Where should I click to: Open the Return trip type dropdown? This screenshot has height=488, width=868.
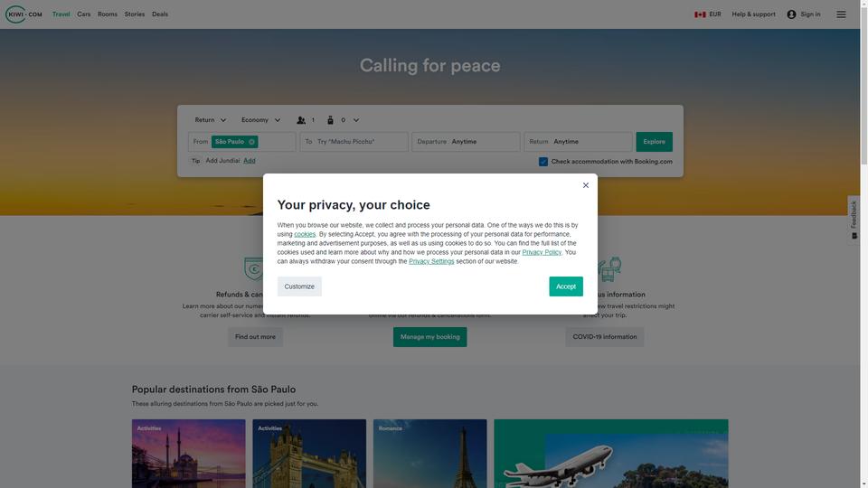(211, 120)
